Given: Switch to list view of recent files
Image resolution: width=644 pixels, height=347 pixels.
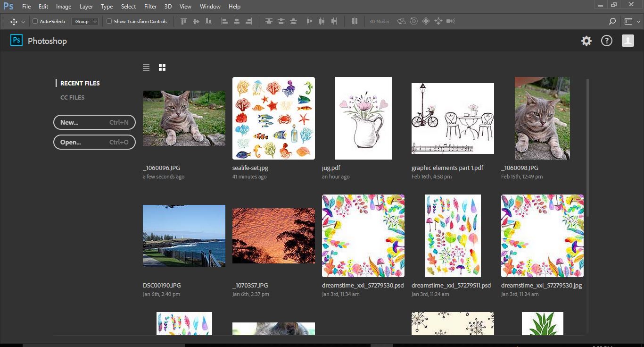Looking at the screenshot, I should tap(146, 68).
